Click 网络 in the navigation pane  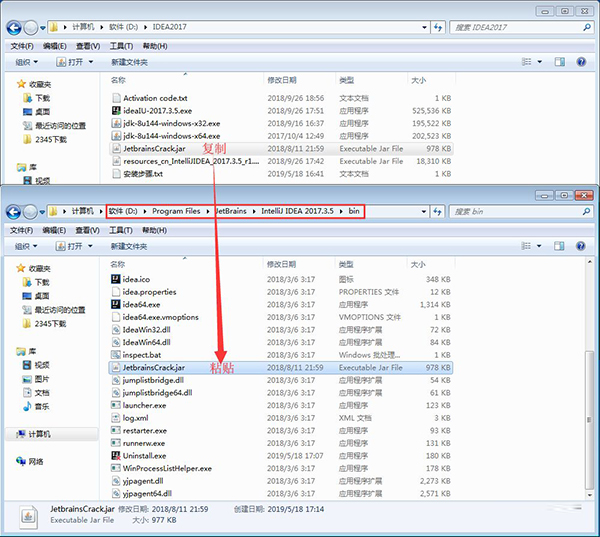pos(35,461)
